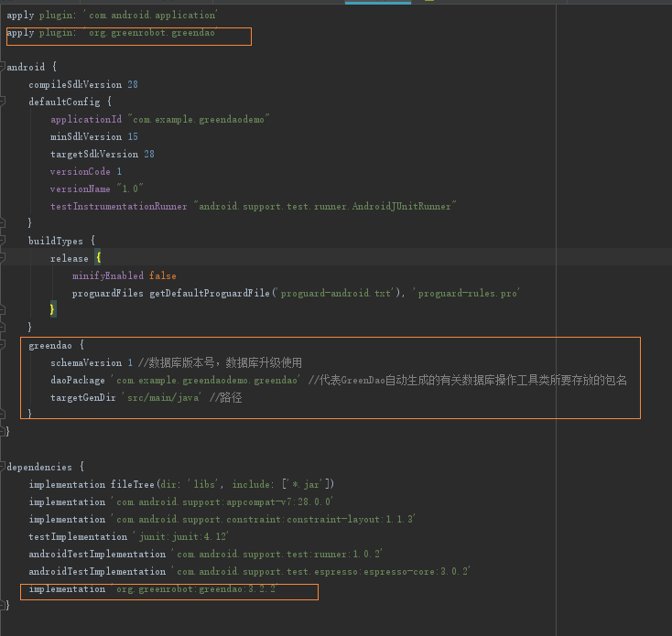Collapse the release block fold marker
Screen dimensions: 672x636
(x=2, y=257)
